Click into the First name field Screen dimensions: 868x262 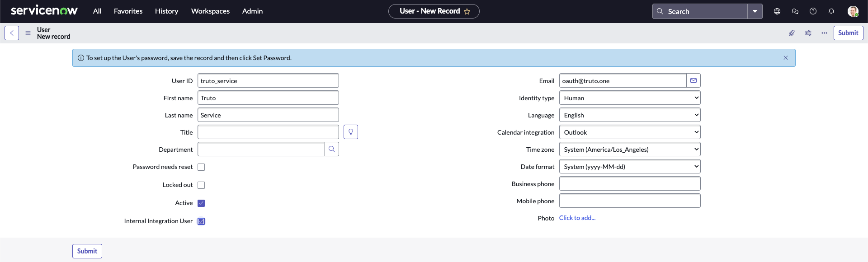268,98
